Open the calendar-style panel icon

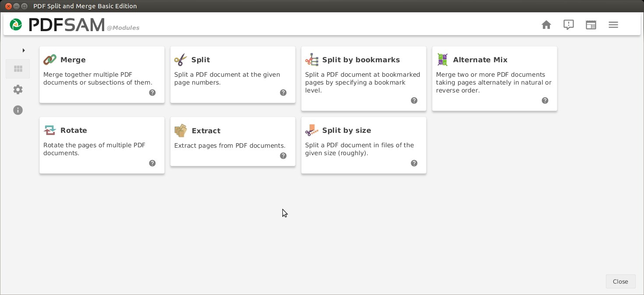click(591, 25)
